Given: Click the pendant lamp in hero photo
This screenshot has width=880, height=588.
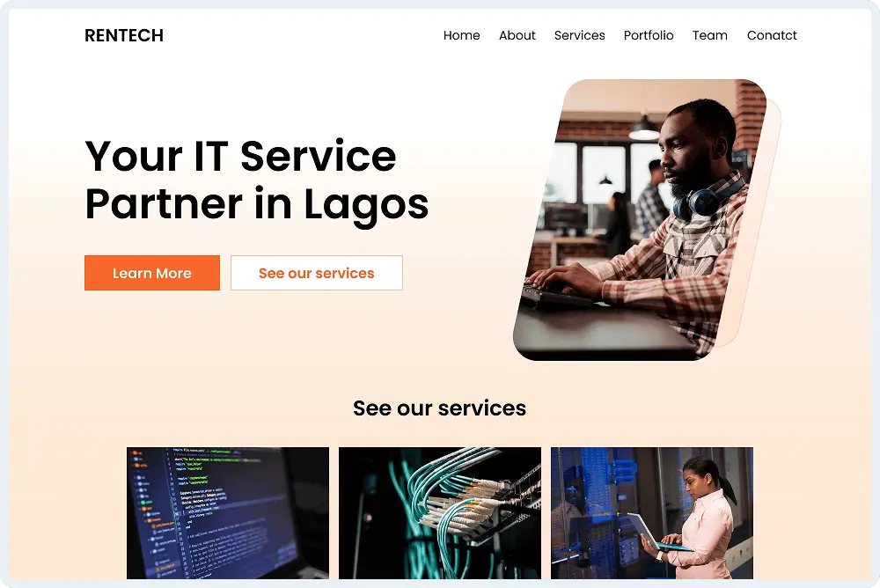Looking at the screenshot, I should (x=644, y=129).
